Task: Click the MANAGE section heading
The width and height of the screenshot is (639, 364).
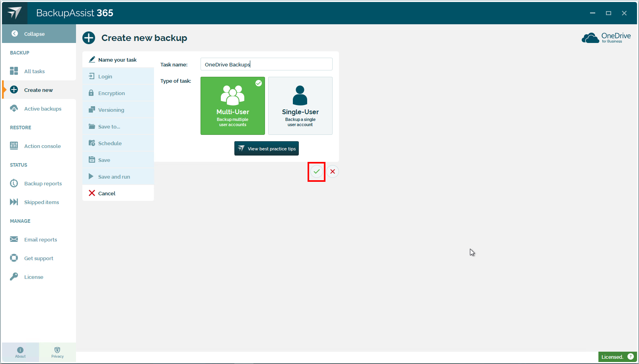Action: (x=20, y=221)
